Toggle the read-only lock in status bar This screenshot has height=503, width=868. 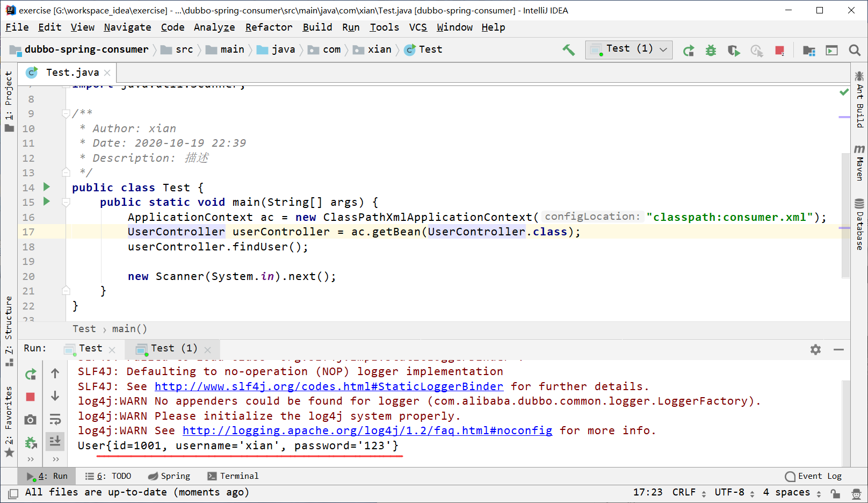[835, 493]
